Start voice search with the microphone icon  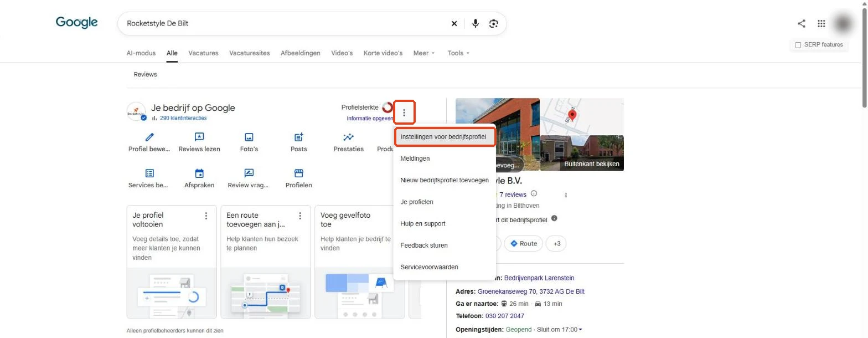pos(475,23)
